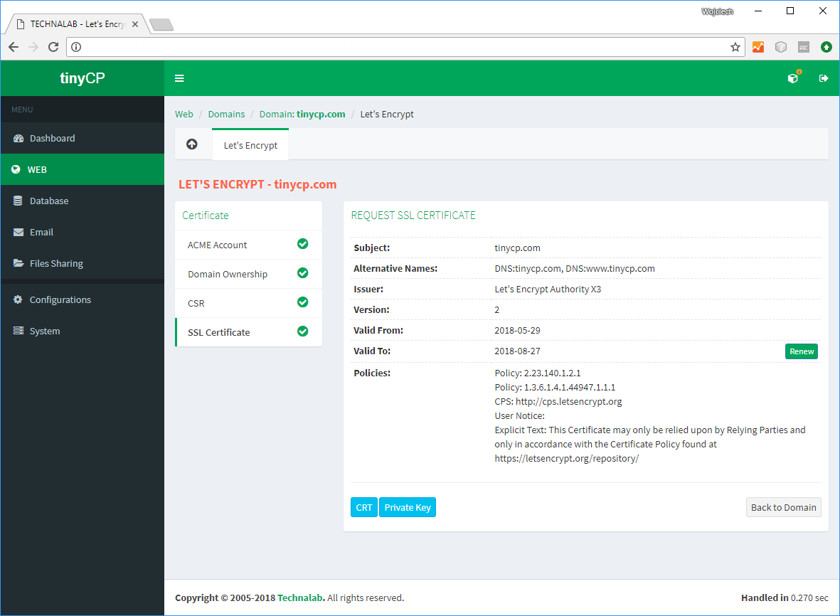Click the logout icon in green header
Viewport: 840px width, 616px height.
point(824,78)
